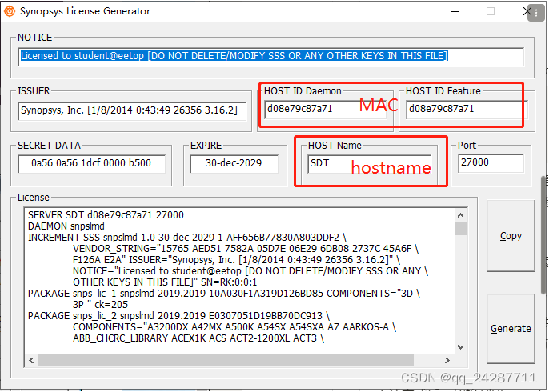The height and width of the screenshot is (392, 549).
Task: Click the 'INCREMENT SSS snpslmd' license line
Action: 187,238
